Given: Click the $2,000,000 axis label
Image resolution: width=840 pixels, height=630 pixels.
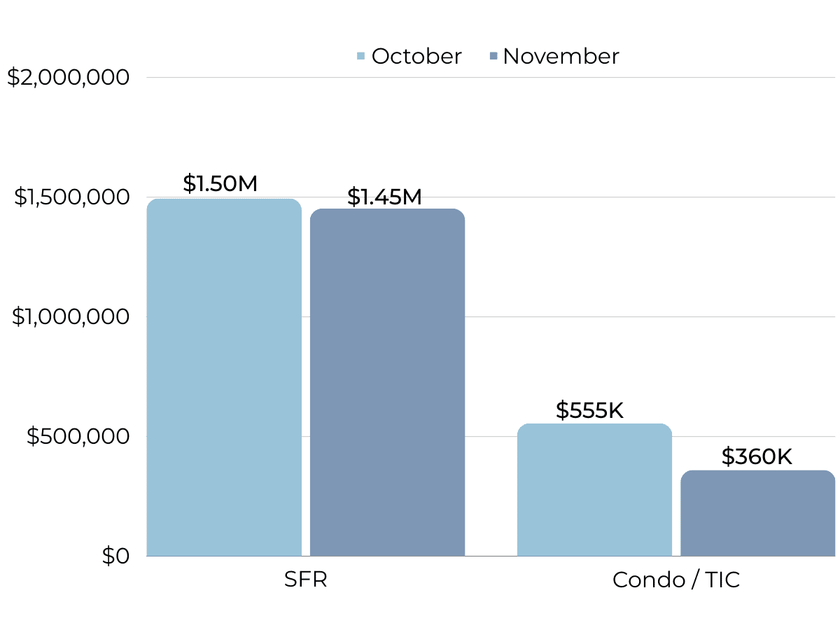Looking at the screenshot, I should [69, 78].
